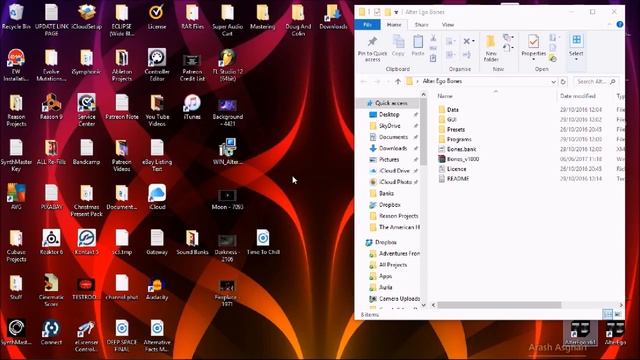This screenshot has width=640, height=360.
Task: Click the Delete X icon in Organise
Action: (467, 41)
